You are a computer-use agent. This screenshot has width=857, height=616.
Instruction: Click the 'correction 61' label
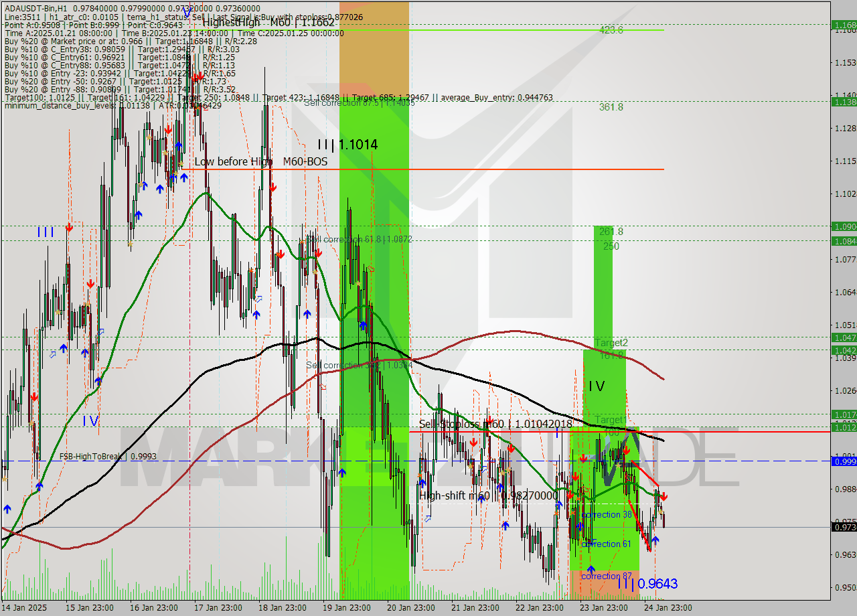pyautogui.click(x=607, y=544)
